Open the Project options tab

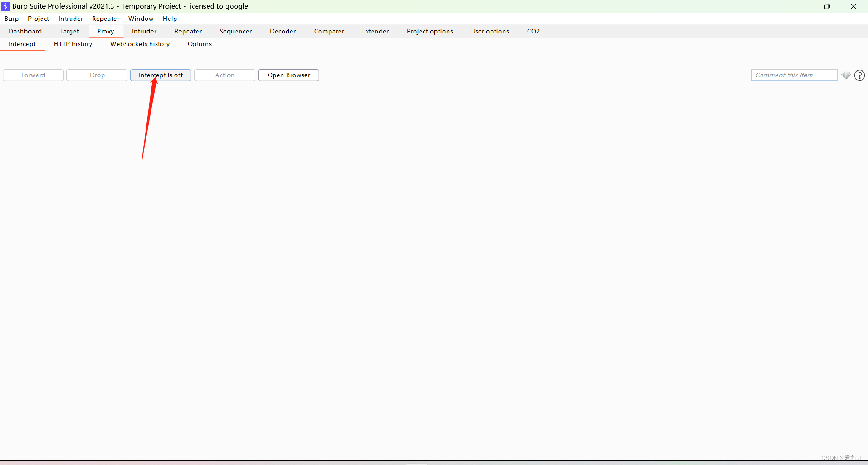[430, 31]
